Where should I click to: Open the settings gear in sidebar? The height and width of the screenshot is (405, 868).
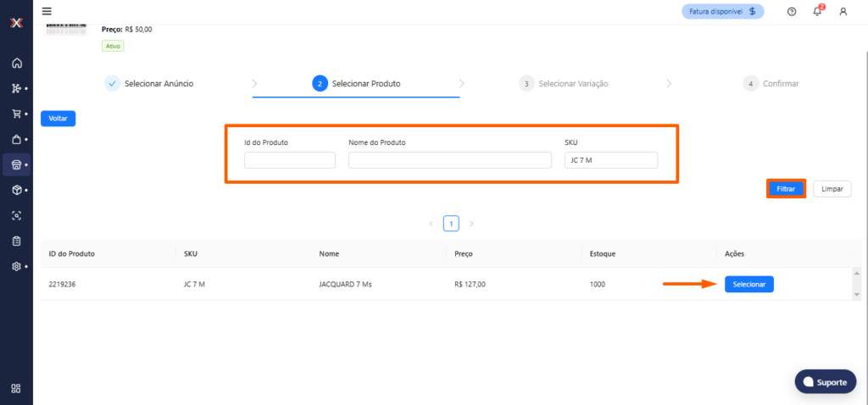pyautogui.click(x=16, y=266)
